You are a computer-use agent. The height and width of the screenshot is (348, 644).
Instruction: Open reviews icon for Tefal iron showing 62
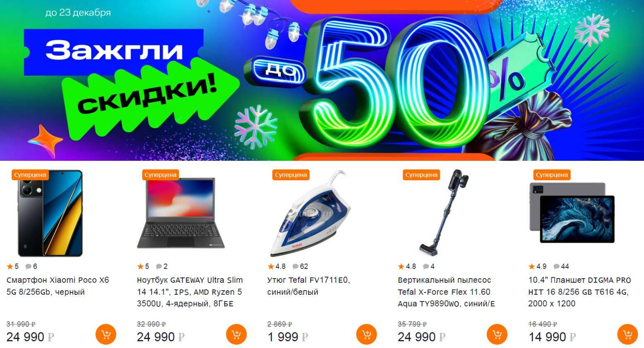(300, 266)
